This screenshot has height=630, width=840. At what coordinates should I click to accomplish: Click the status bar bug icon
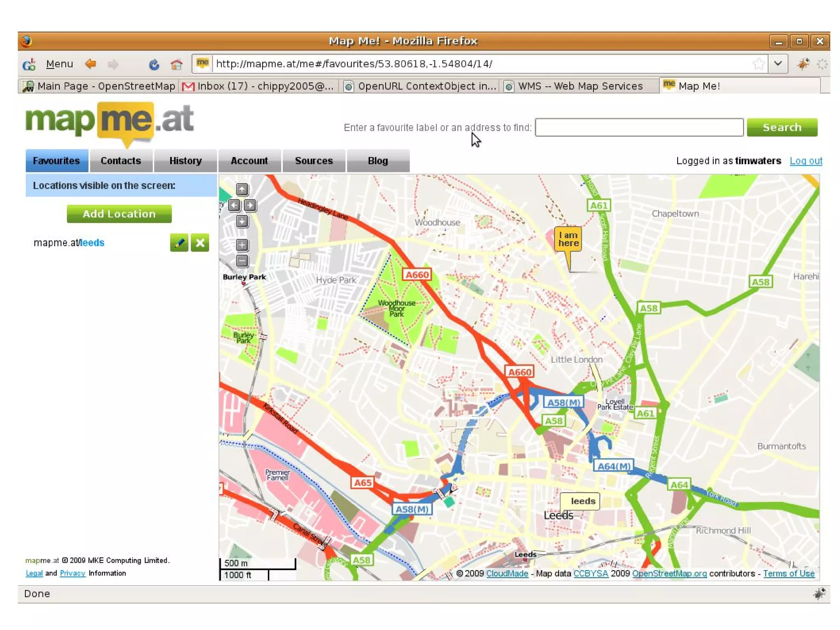pyautogui.click(x=819, y=594)
